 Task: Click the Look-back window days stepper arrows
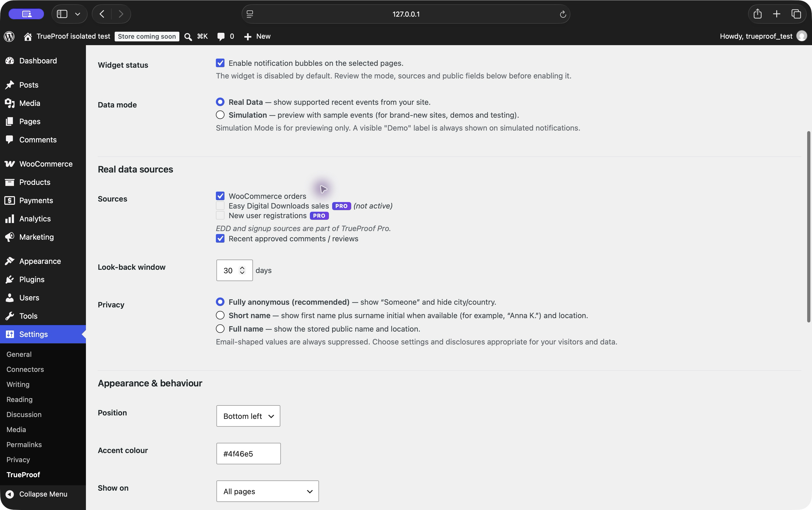[242, 271]
